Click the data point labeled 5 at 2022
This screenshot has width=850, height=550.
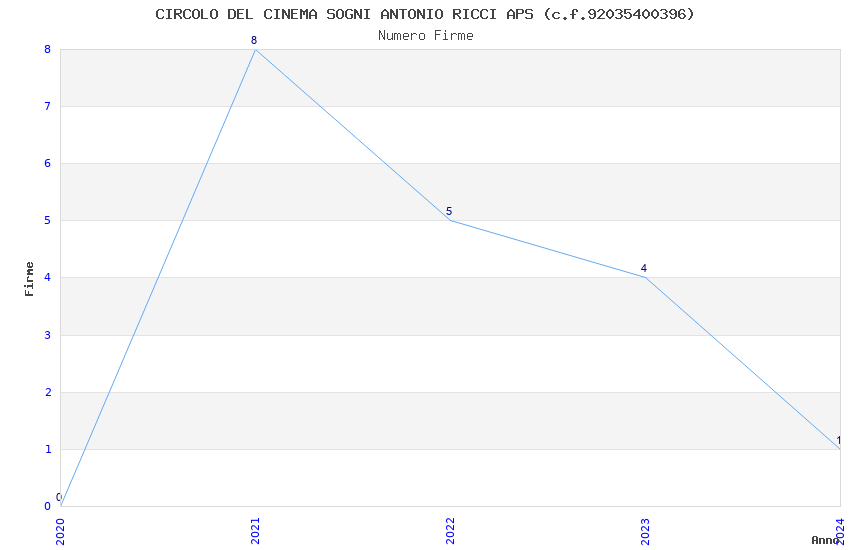(x=450, y=220)
